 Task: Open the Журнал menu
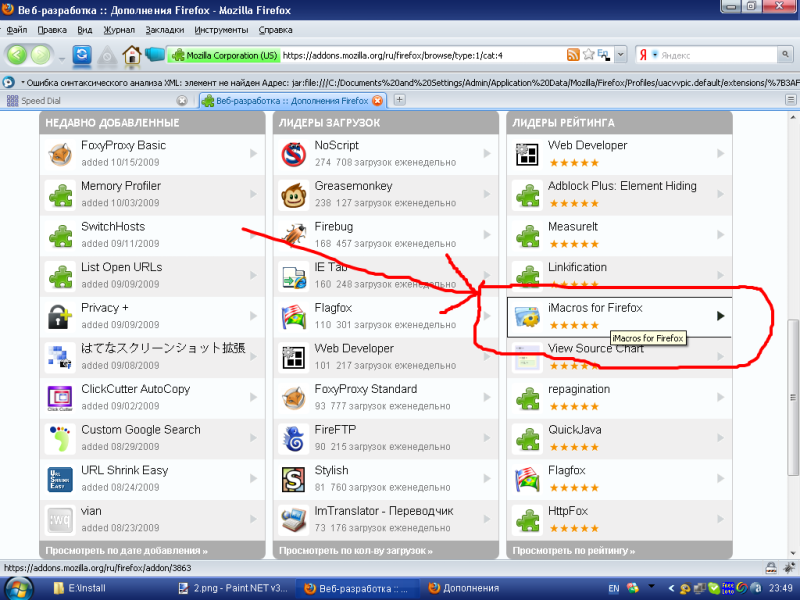pyautogui.click(x=119, y=30)
